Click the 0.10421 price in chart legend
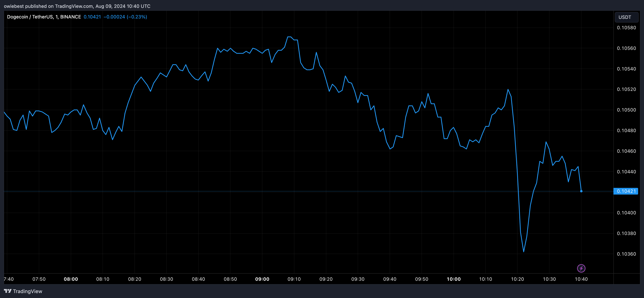The height and width of the screenshot is (298, 644). coord(92,17)
